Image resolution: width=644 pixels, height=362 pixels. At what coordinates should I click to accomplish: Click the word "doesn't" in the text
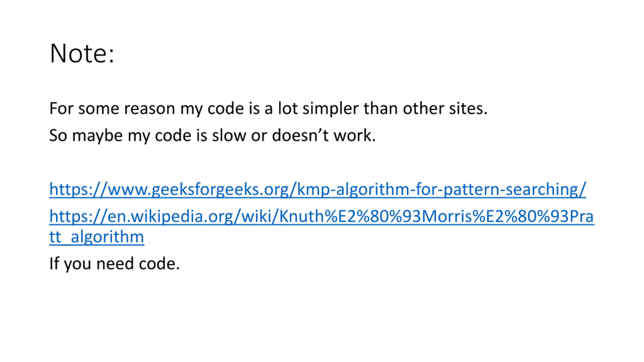(x=300, y=135)
